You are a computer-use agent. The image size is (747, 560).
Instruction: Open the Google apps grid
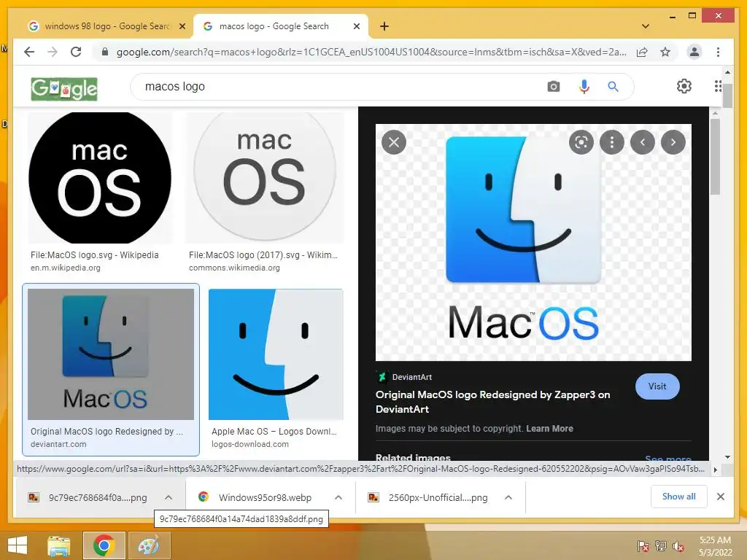coord(718,86)
